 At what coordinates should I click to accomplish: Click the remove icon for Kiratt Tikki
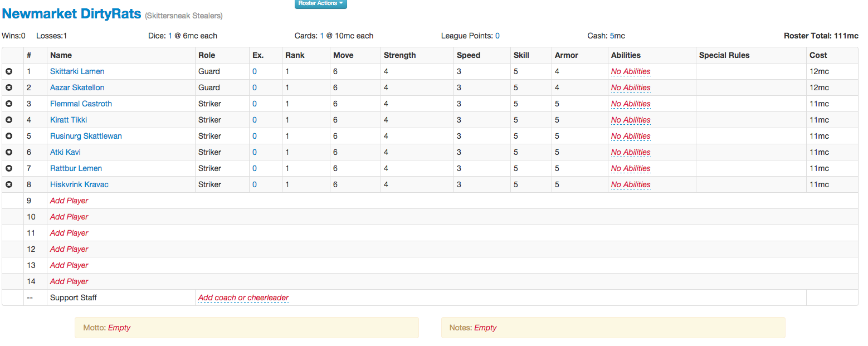9,120
